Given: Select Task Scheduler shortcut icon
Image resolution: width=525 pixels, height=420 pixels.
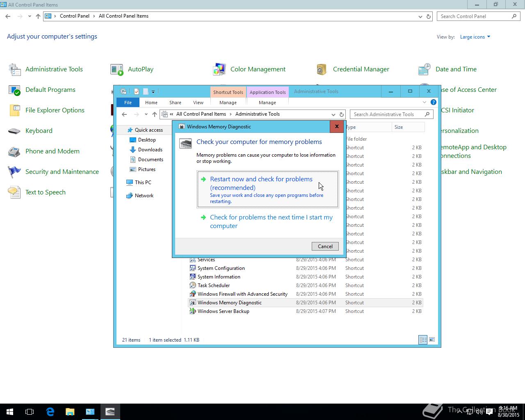Looking at the screenshot, I should (x=192, y=285).
